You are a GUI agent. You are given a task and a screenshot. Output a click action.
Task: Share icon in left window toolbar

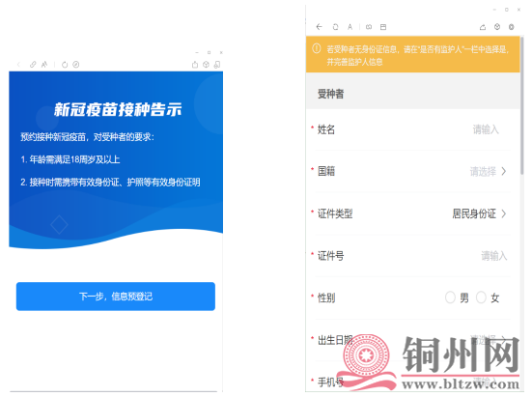(x=195, y=65)
